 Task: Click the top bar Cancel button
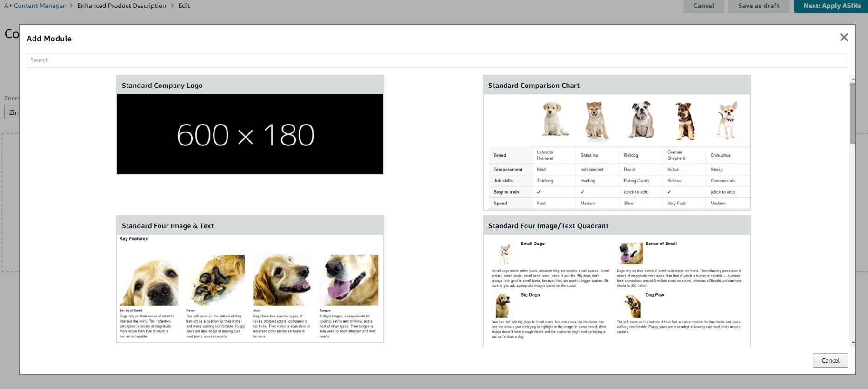click(x=703, y=6)
